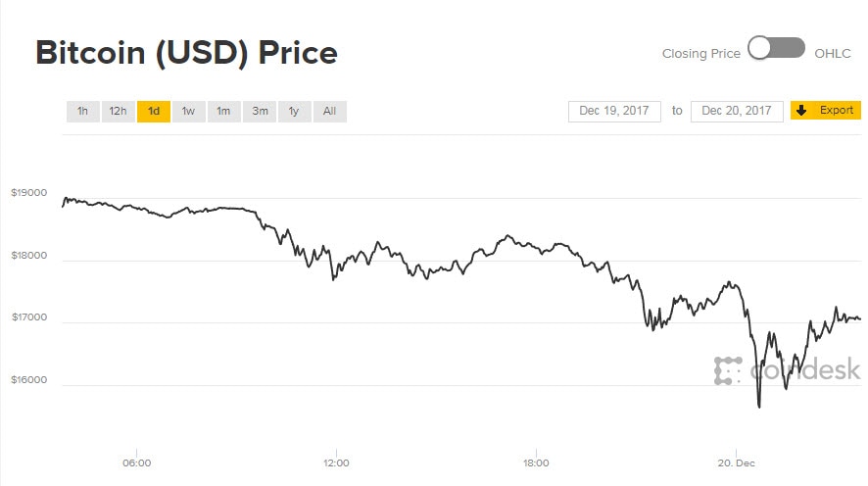Switch chart to 1w range
868x486 pixels.
pos(188,111)
